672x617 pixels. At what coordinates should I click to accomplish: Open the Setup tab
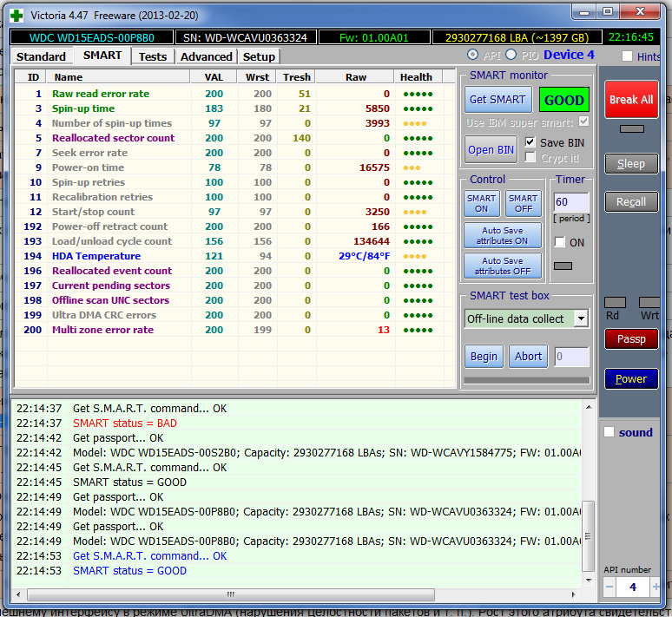click(259, 56)
